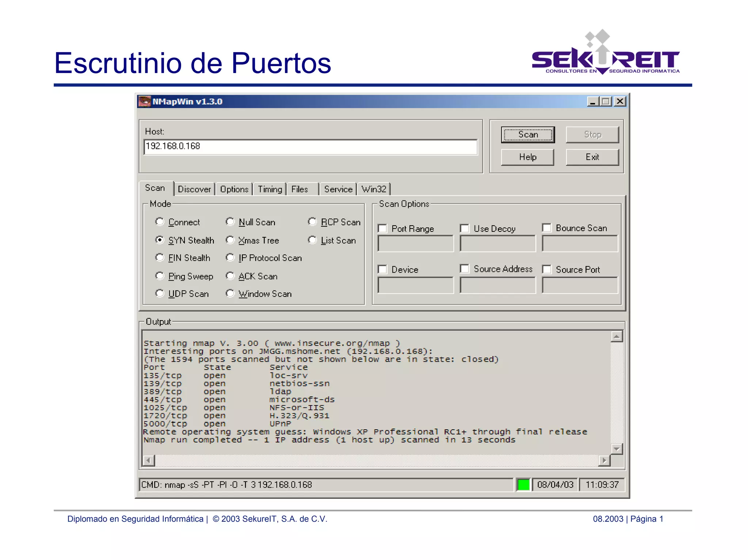This screenshot has width=748, height=560.
Task: Click the Use Decoy text field
Action: tap(498, 243)
